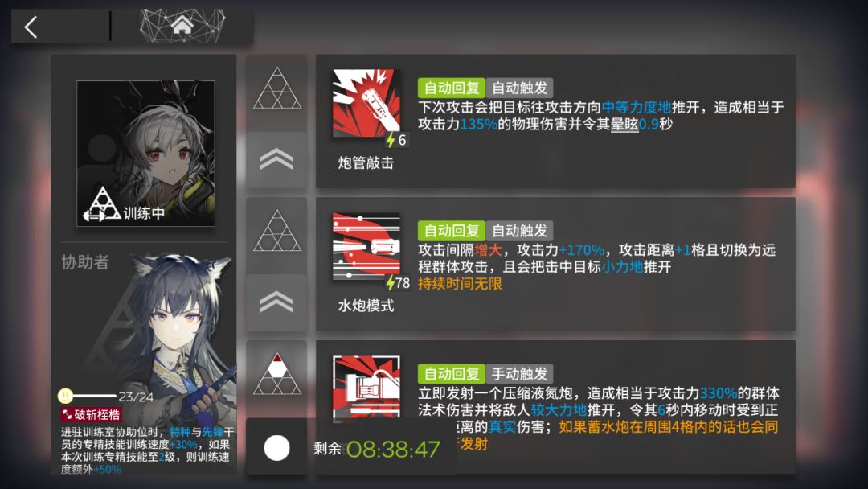
Task: Open the home menu icon
Action: click(x=182, y=26)
